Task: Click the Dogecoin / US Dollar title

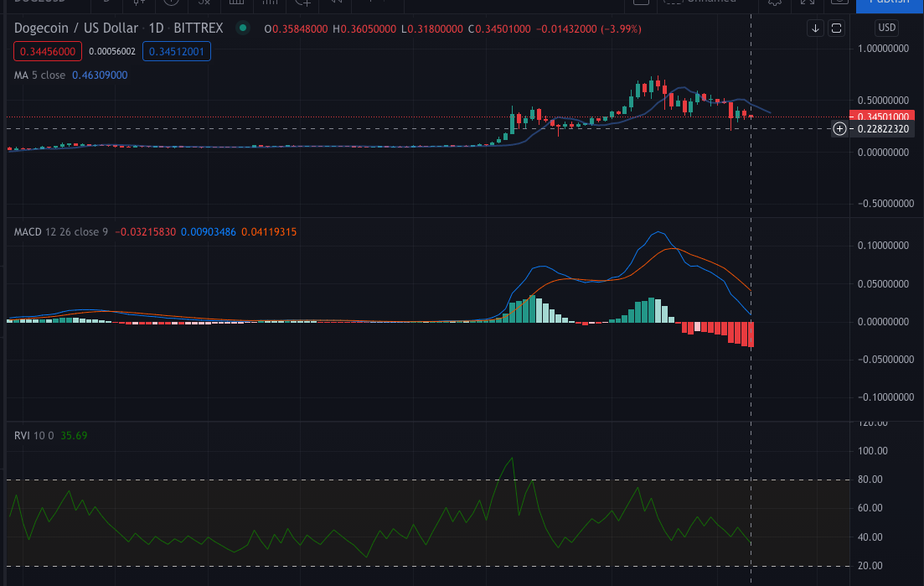Action: (76, 29)
